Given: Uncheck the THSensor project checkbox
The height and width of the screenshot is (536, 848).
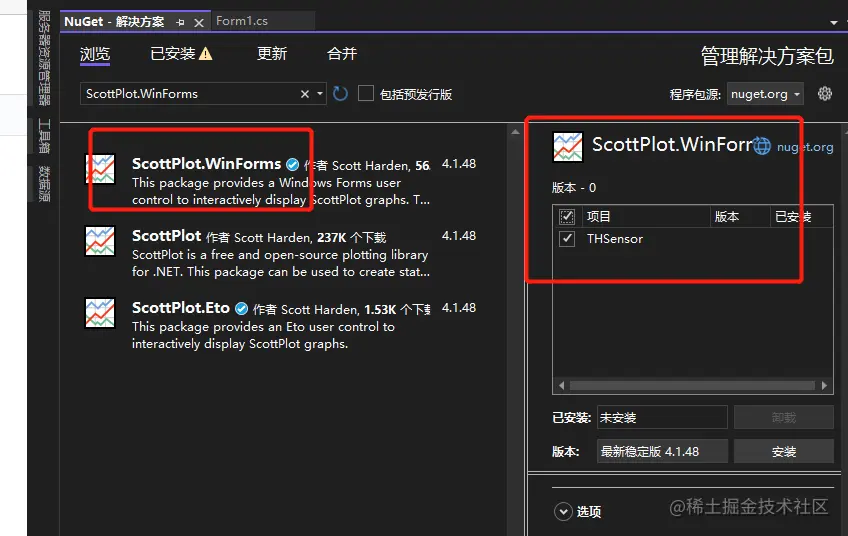Looking at the screenshot, I should point(567,239).
